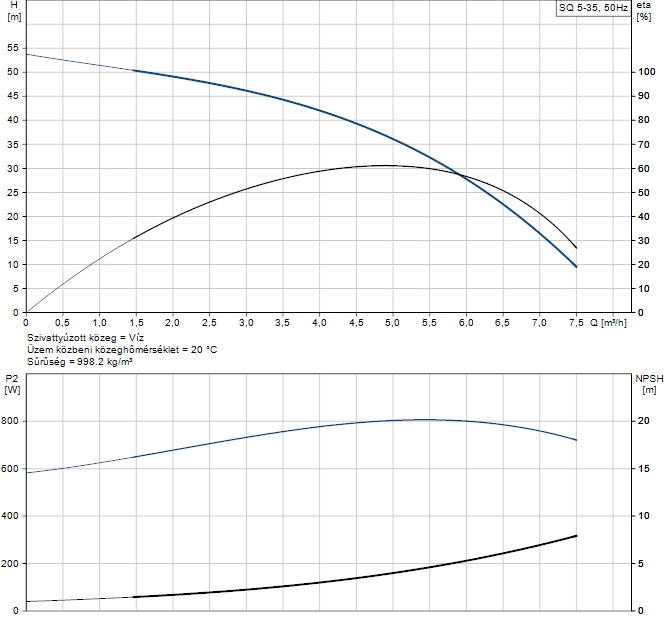This screenshot has height=625, width=669.
Task: Click the 'Szivattyúzott közeg = Víz' text line
Action: [x=85, y=337]
